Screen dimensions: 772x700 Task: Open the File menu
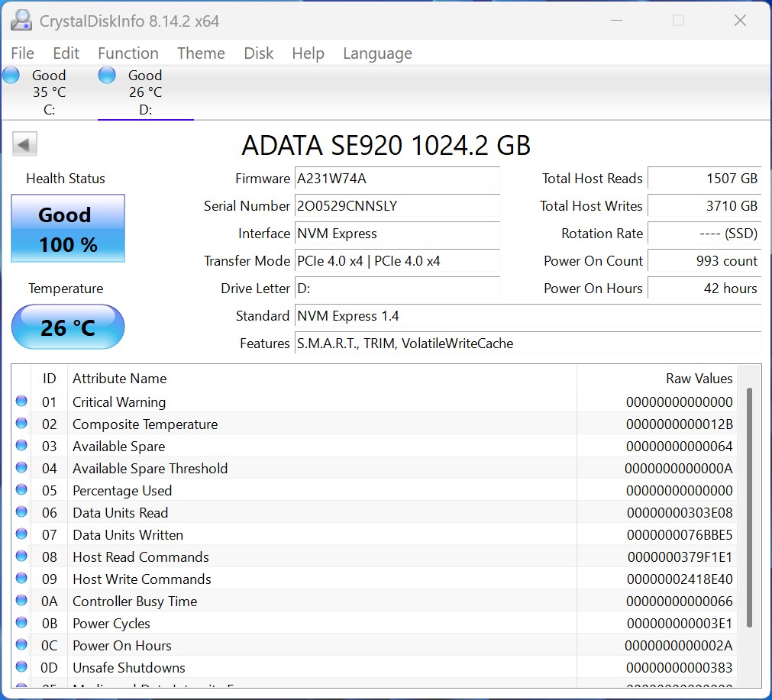coord(22,53)
